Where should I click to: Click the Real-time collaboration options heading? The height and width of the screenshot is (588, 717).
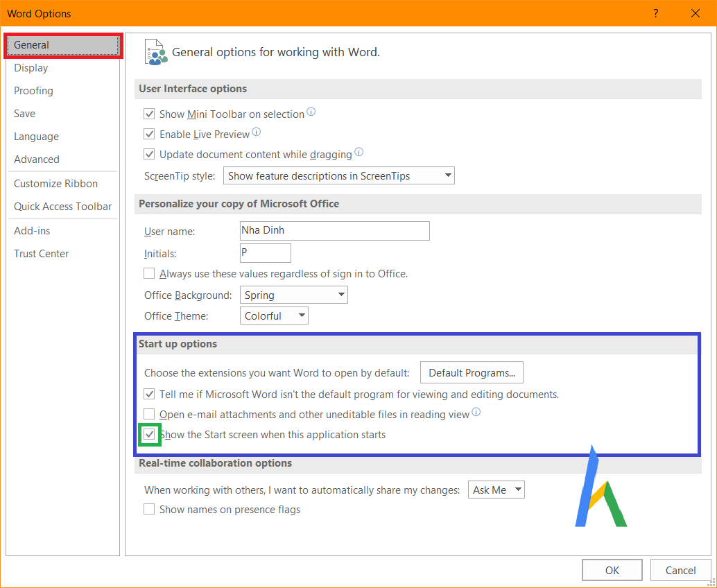[216, 463]
